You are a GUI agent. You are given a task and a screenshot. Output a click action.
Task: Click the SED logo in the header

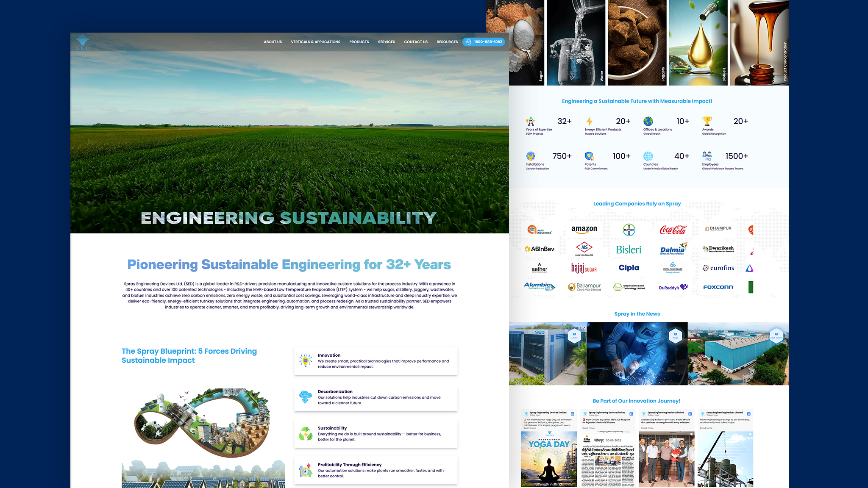(83, 43)
